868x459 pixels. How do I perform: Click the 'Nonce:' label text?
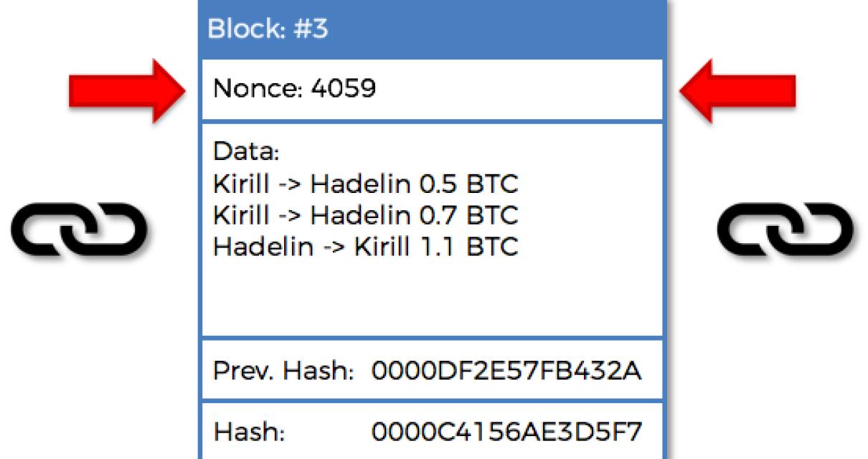point(250,91)
